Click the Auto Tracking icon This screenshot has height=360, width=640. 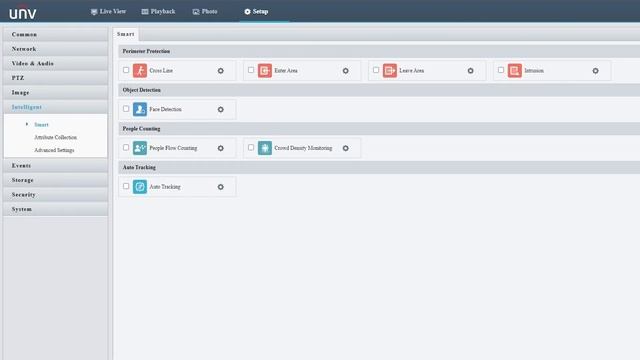click(x=140, y=187)
